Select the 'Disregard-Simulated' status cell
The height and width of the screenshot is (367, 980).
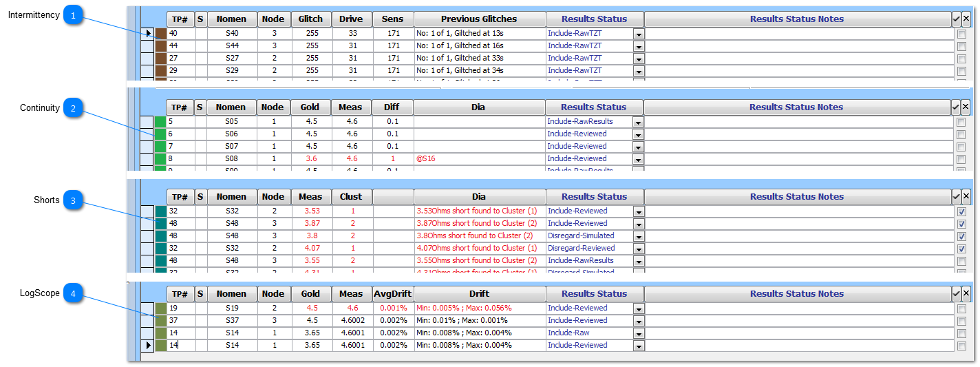pyautogui.click(x=589, y=235)
